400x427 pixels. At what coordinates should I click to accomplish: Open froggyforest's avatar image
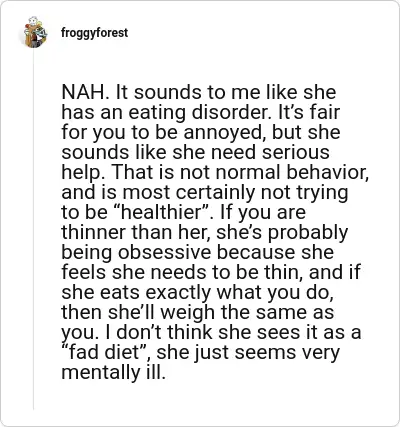coord(35,32)
